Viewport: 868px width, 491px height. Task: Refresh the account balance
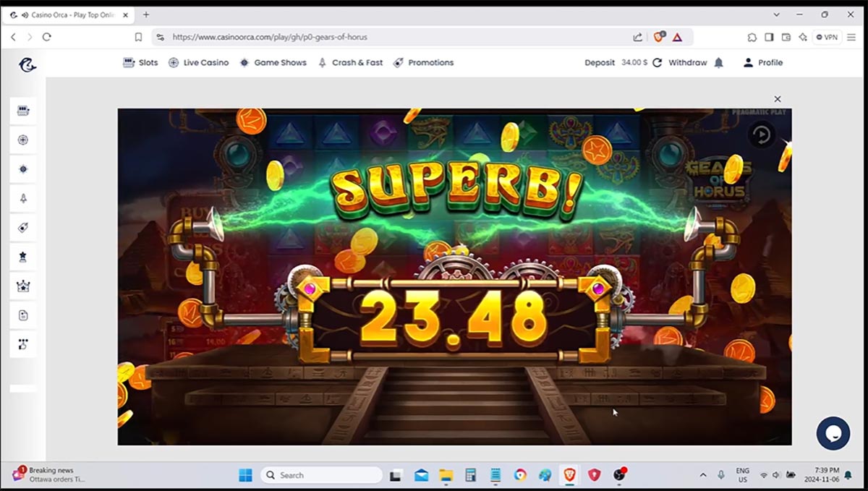pyautogui.click(x=657, y=63)
